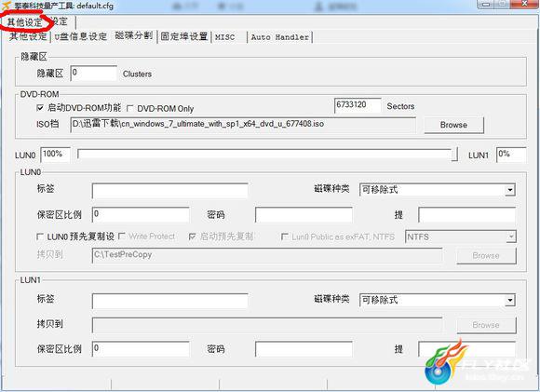This screenshot has height=392, width=540.
Task: Click the circled 其他设定 top tab
Action: pyautogui.click(x=25, y=22)
